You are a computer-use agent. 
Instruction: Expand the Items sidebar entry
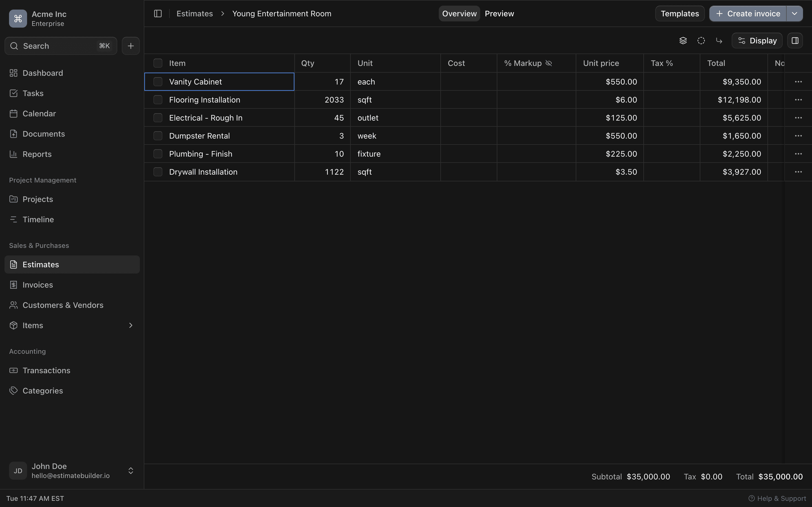pyautogui.click(x=130, y=325)
